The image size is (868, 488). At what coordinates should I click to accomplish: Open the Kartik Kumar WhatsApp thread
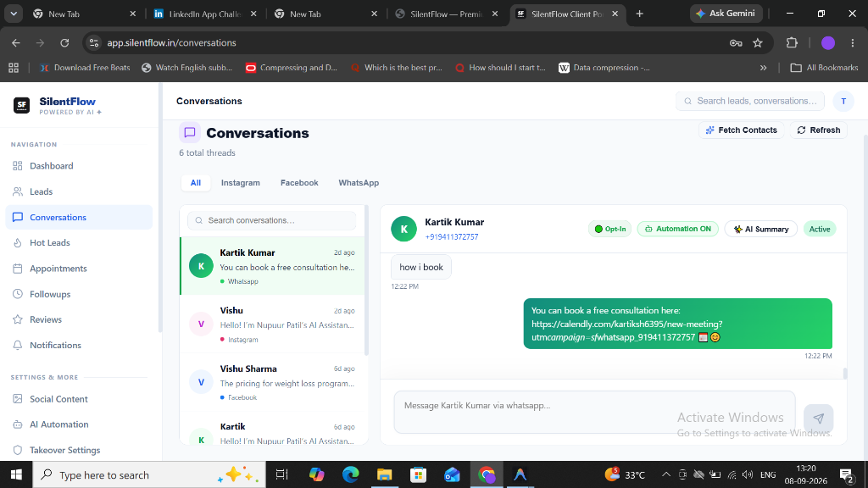[x=272, y=266]
